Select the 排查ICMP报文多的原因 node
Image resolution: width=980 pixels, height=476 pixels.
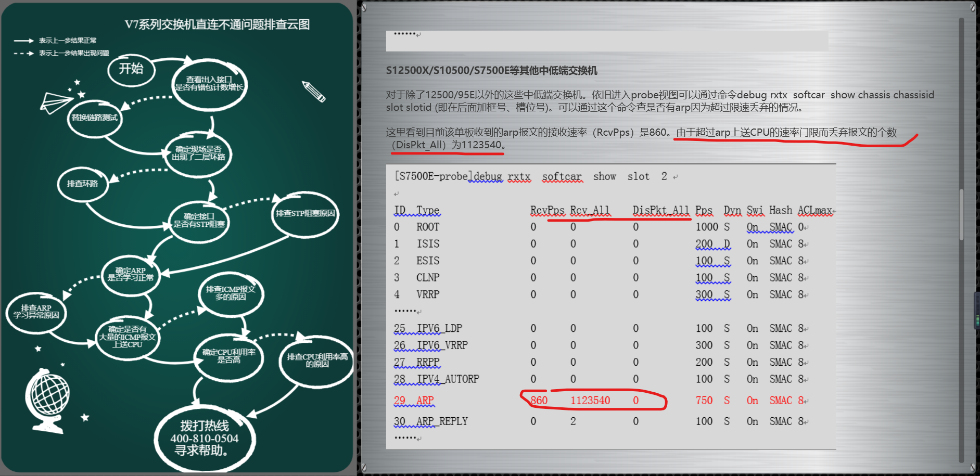tap(231, 293)
